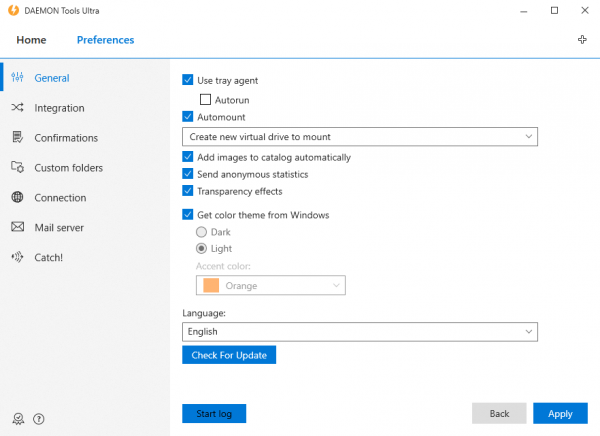Screen dimensions: 600x436
Task: Click the Start log button
Action: pos(214,413)
